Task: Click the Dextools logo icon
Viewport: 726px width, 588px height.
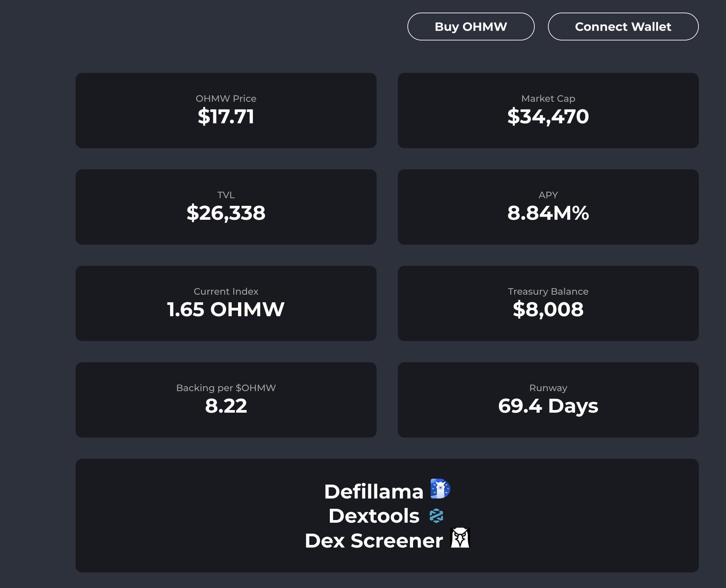Action: (x=436, y=515)
